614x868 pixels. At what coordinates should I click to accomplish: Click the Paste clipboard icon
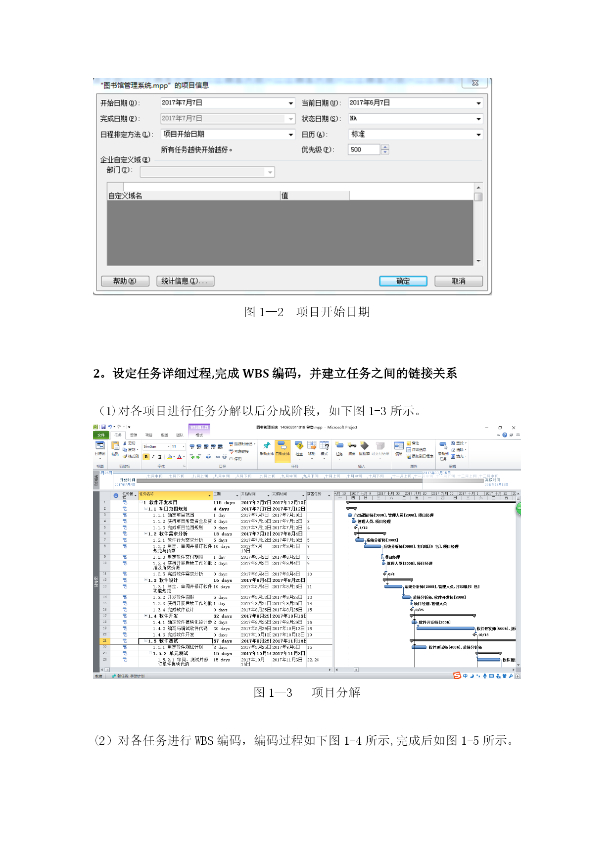click(115, 445)
